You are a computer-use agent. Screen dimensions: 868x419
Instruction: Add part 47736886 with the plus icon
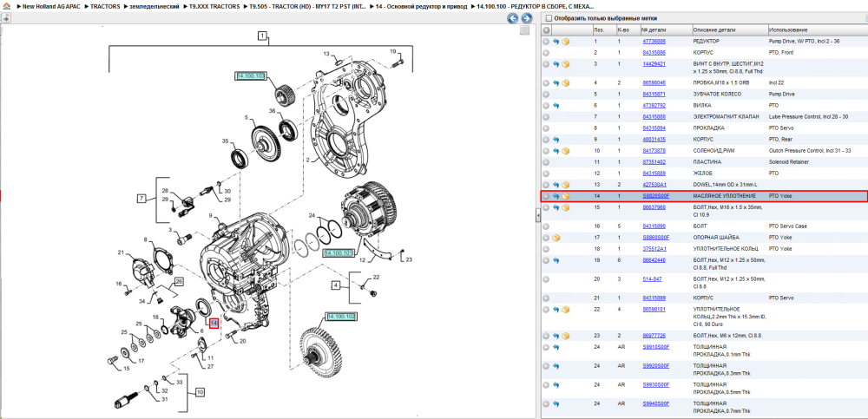click(x=546, y=42)
